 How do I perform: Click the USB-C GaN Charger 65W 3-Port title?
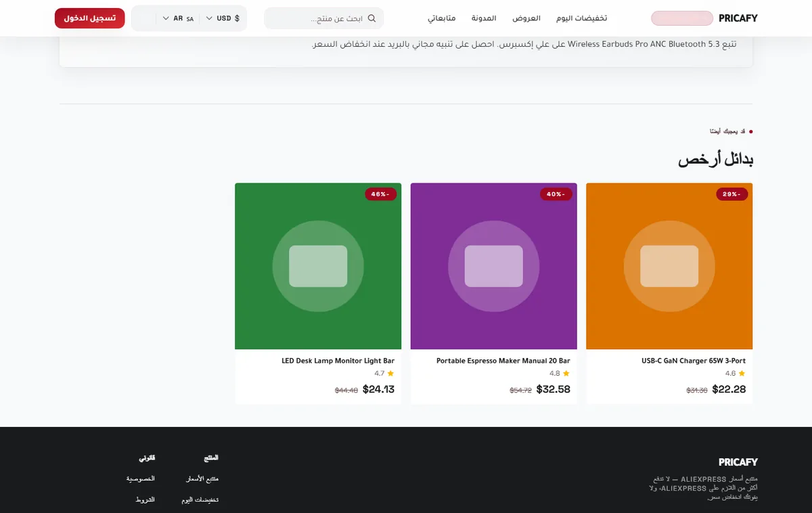(x=694, y=361)
